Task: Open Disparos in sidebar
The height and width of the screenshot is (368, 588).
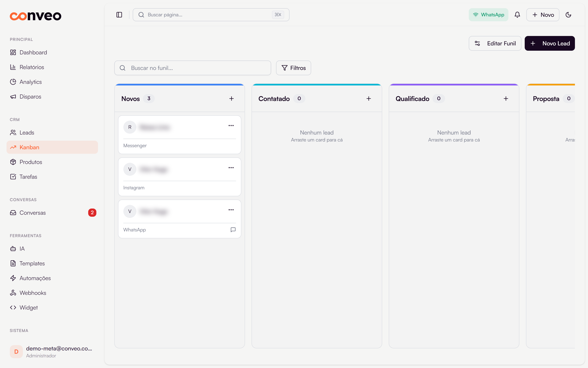Action: pos(52,97)
